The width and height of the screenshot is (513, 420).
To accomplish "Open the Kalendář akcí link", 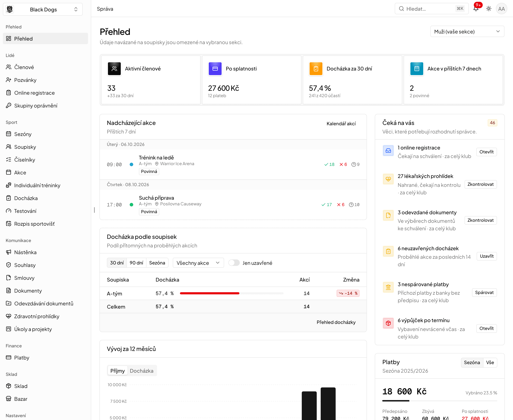I will click(x=341, y=124).
